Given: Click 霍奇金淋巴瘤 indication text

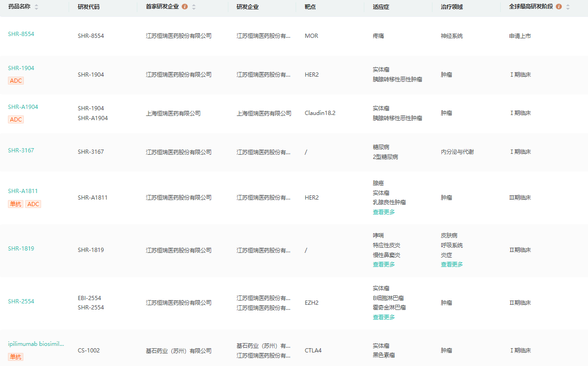Looking at the screenshot, I should [x=389, y=308].
